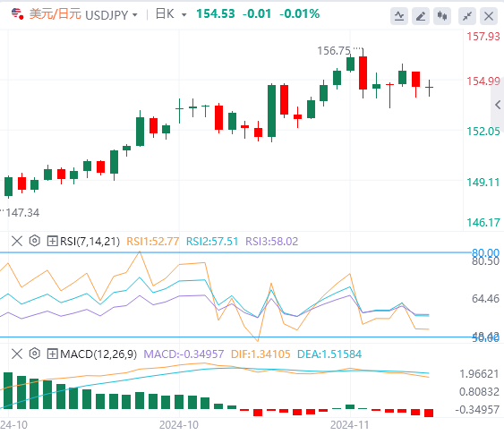
Task: Click the 2024-11 date axis label
Action: (350, 425)
